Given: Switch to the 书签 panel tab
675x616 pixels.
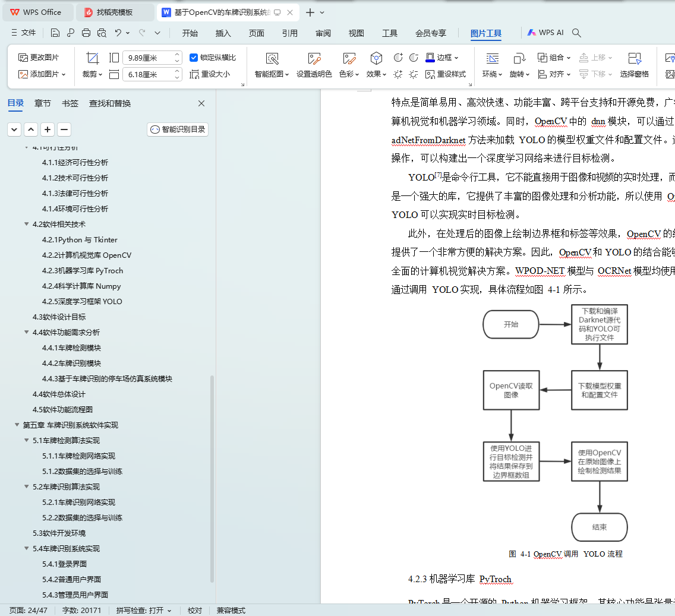Looking at the screenshot, I should point(70,103).
